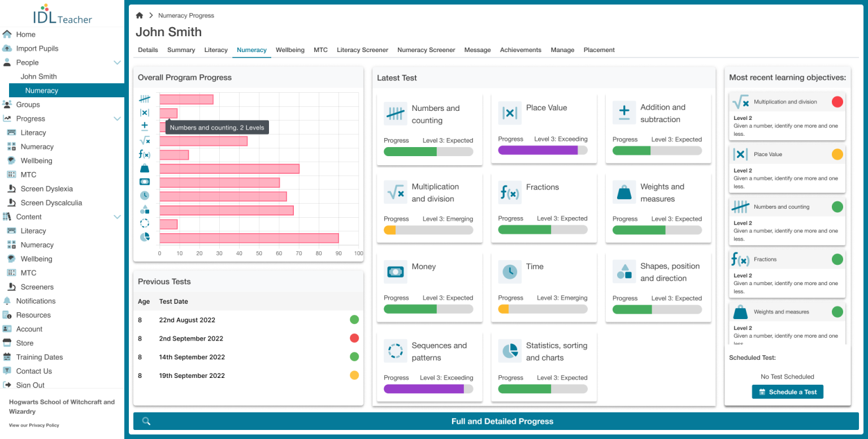
Task: Collapse the People section in the sidebar
Action: (x=118, y=62)
